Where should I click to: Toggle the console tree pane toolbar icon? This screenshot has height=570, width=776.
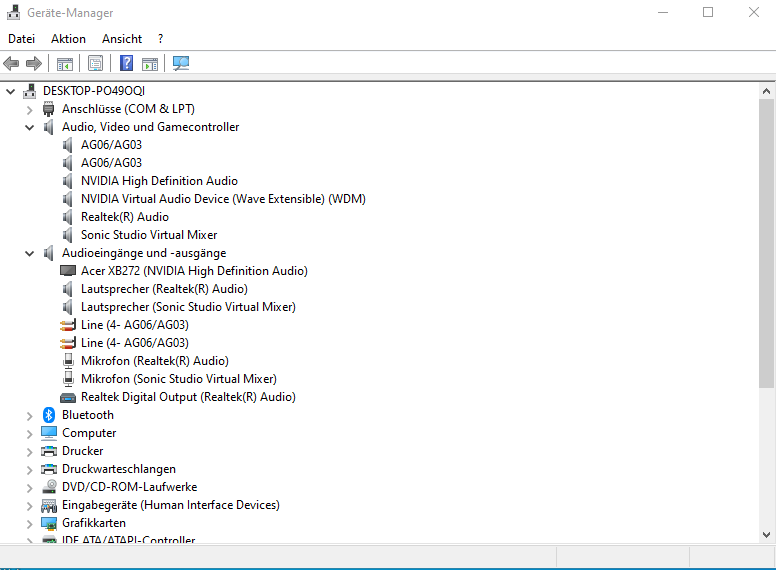click(65, 63)
